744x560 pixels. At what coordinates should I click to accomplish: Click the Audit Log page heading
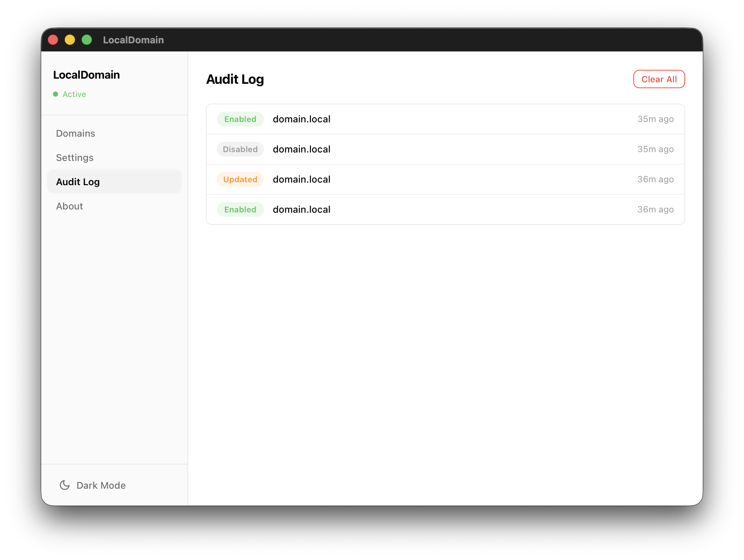tap(235, 79)
